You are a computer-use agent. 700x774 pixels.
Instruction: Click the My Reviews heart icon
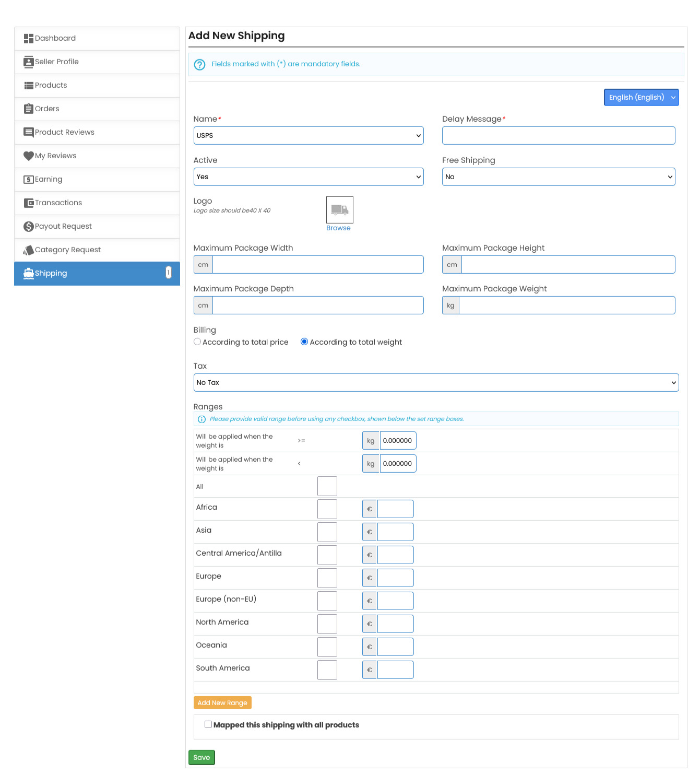29,156
